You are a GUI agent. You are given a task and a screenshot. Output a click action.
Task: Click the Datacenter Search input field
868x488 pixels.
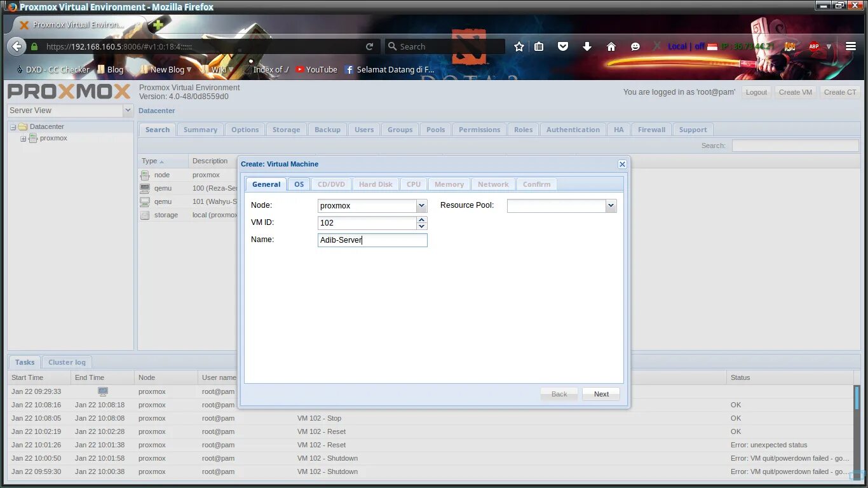[x=795, y=146]
